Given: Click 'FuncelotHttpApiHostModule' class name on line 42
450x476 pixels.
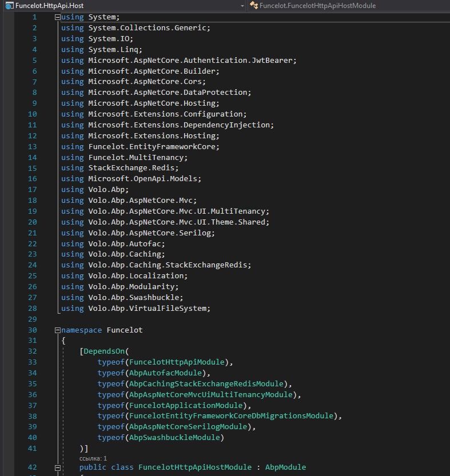Looking at the screenshot, I should pyautogui.click(x=195, y=467).
